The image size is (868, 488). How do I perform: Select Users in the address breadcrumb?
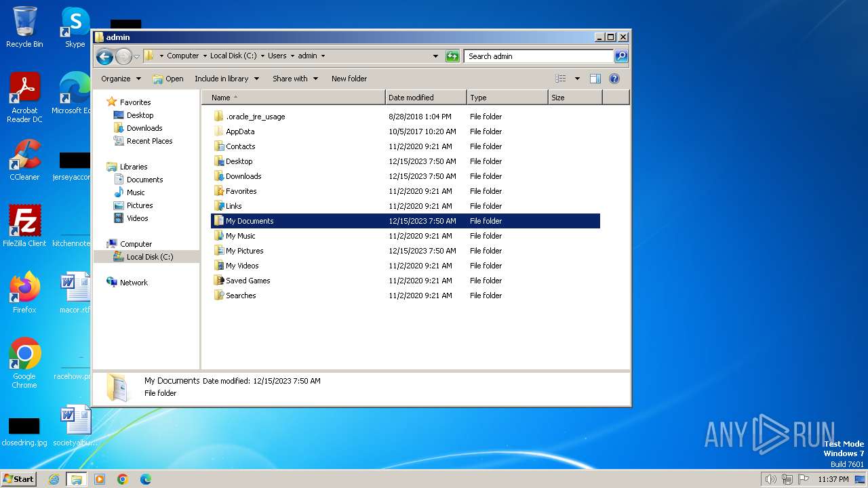click(x=277, y=56)
